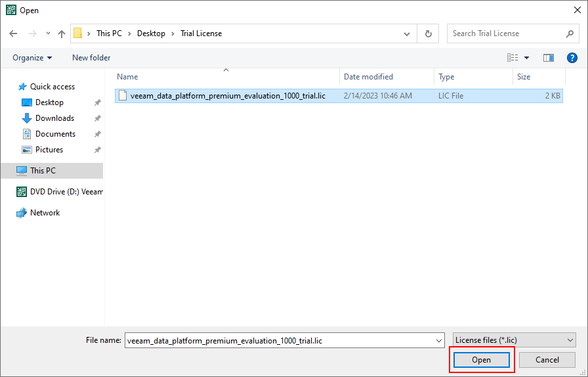Click the folder icon in address bar

pos(77,33)
